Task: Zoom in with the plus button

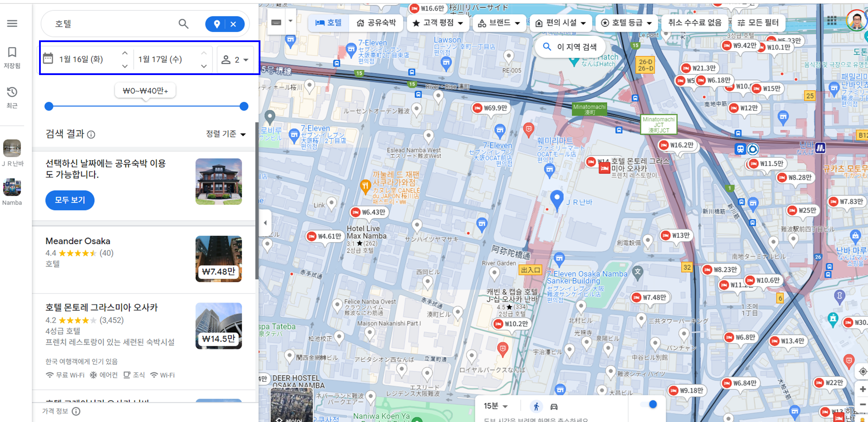Action: pyautogui.click(x=863, y=389)
